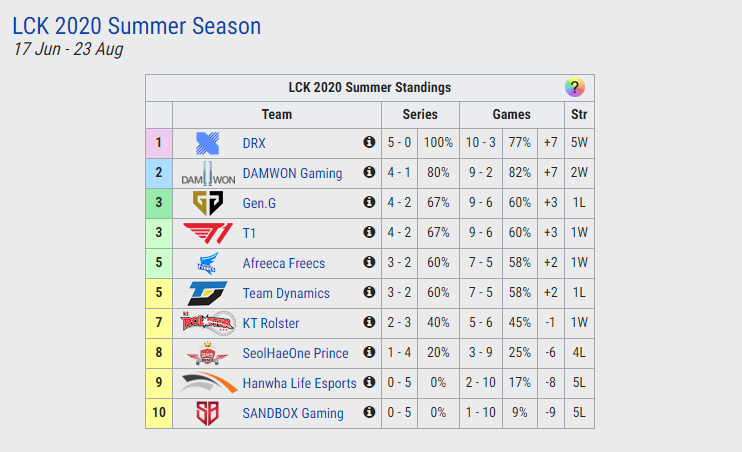Follow the LCK 2020 Summer Season heading link
Screen dimensions: 742x452
click(x=137, y=26)
